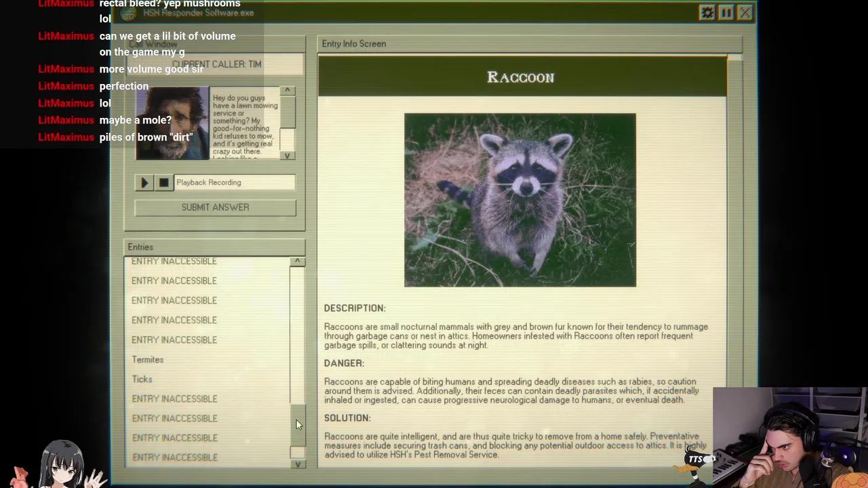Click the SOLUTION: heading
The width and height of the screenshot is (868, 488).
347,418
